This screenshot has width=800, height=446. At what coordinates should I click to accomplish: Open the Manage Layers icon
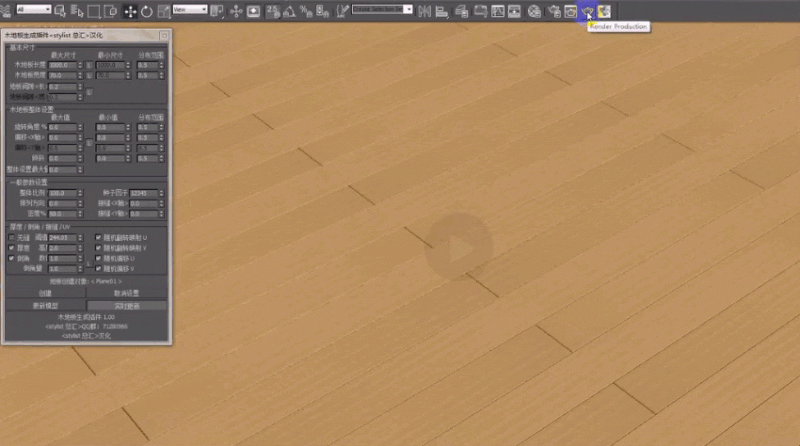point(462,11)
